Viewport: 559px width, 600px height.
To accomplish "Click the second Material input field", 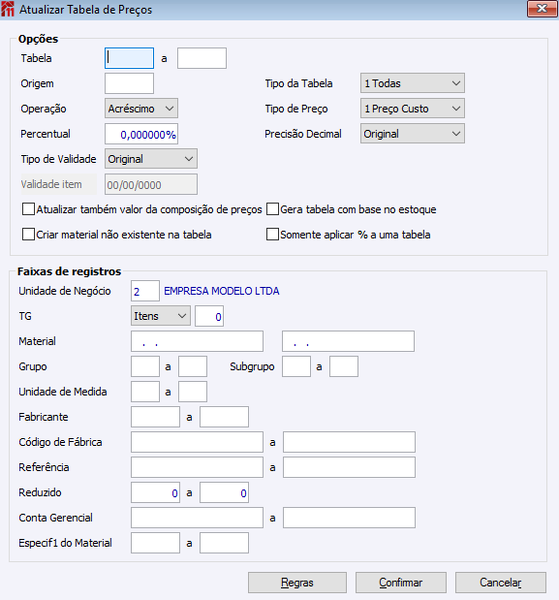I will point(348,341).
